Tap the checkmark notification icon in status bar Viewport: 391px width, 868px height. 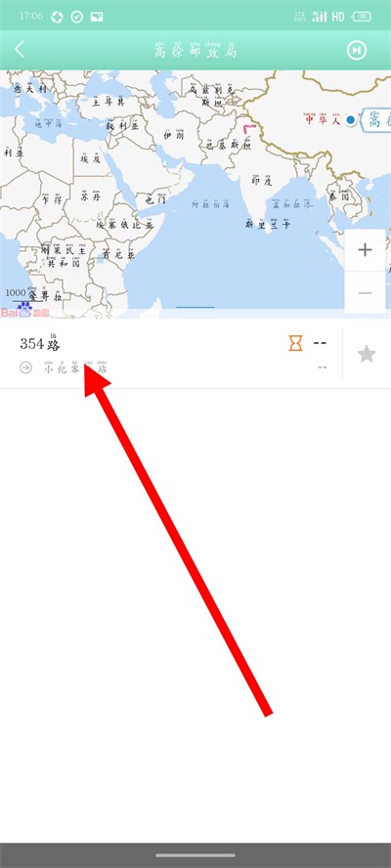(77, 17)
